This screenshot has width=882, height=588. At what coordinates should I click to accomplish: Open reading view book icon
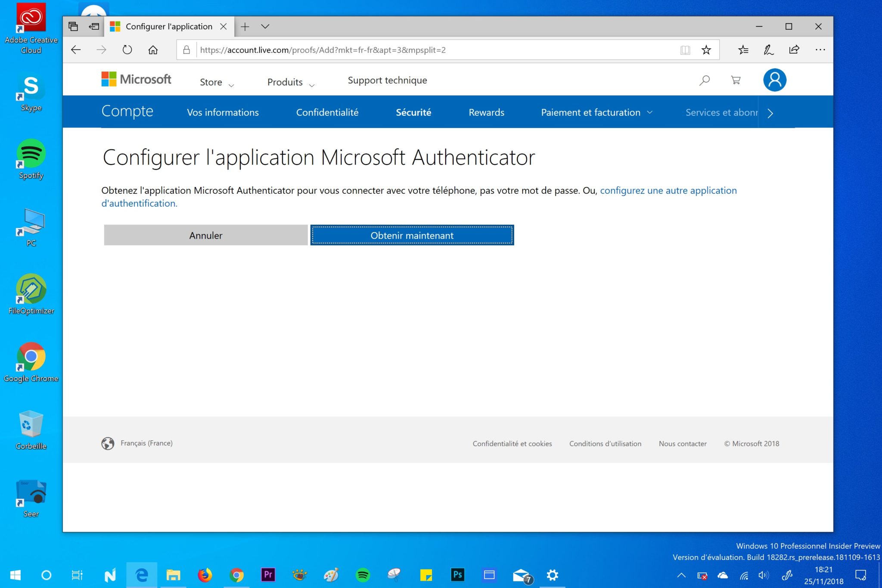pos(685,50)
